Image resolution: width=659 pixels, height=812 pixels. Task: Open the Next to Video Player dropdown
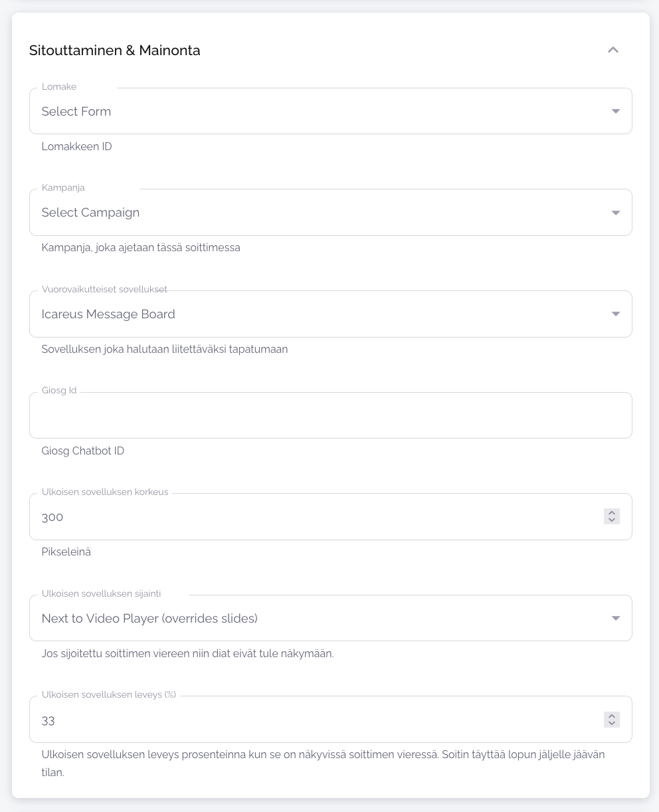319,619
